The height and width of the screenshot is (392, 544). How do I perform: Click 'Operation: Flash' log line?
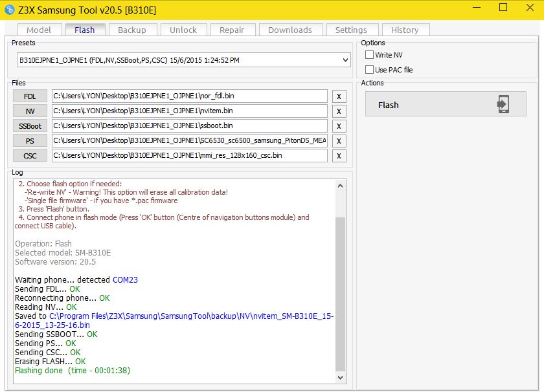43,244
